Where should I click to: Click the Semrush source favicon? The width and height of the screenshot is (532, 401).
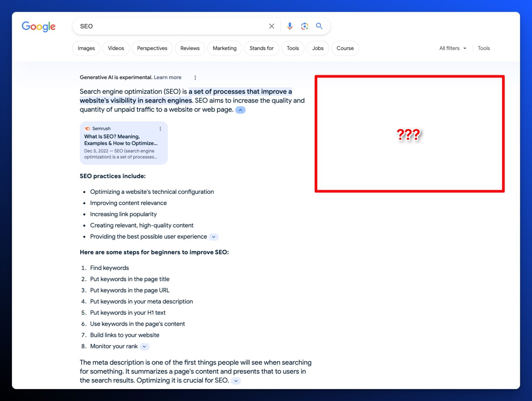click(87, 128)
